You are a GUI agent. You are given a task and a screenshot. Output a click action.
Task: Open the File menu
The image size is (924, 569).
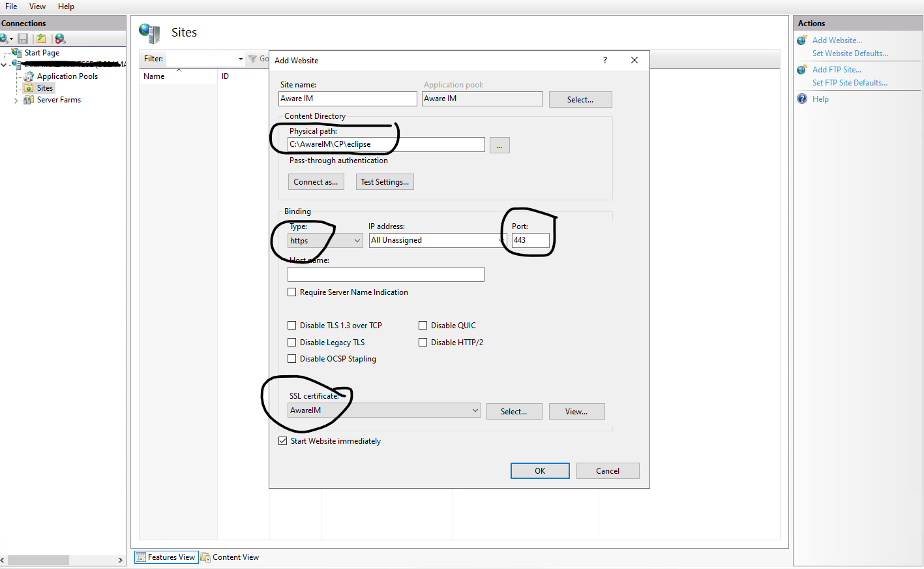click(11, 7)
